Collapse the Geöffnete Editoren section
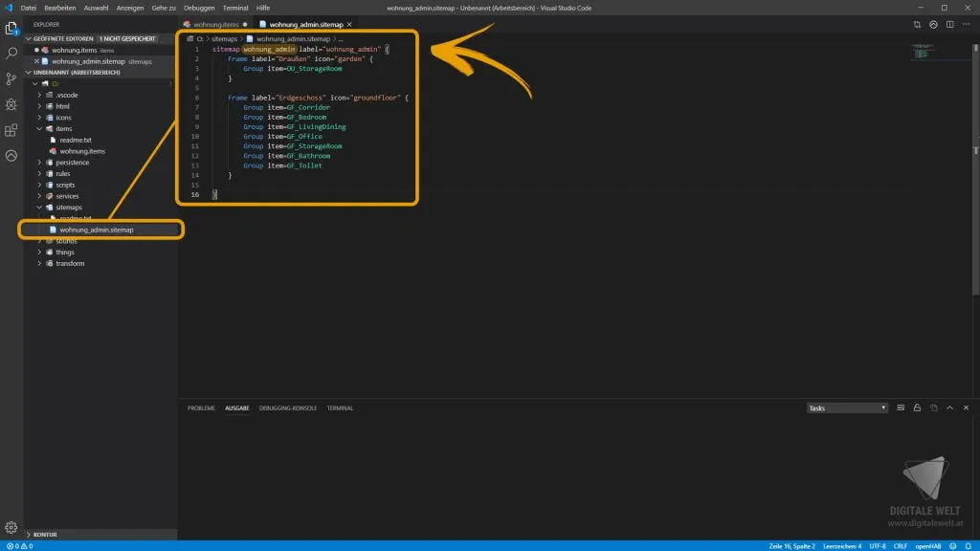The image size is (980, 551). point(100,38)
